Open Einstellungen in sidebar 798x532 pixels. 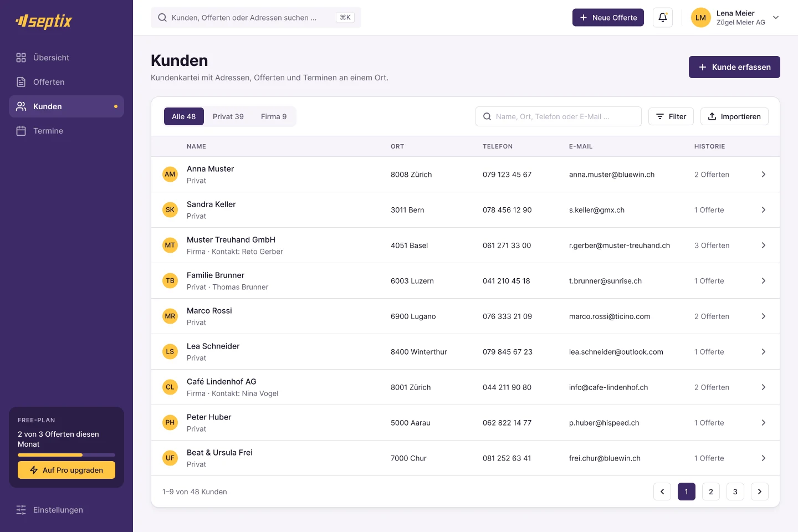click(x=66, y=510)
